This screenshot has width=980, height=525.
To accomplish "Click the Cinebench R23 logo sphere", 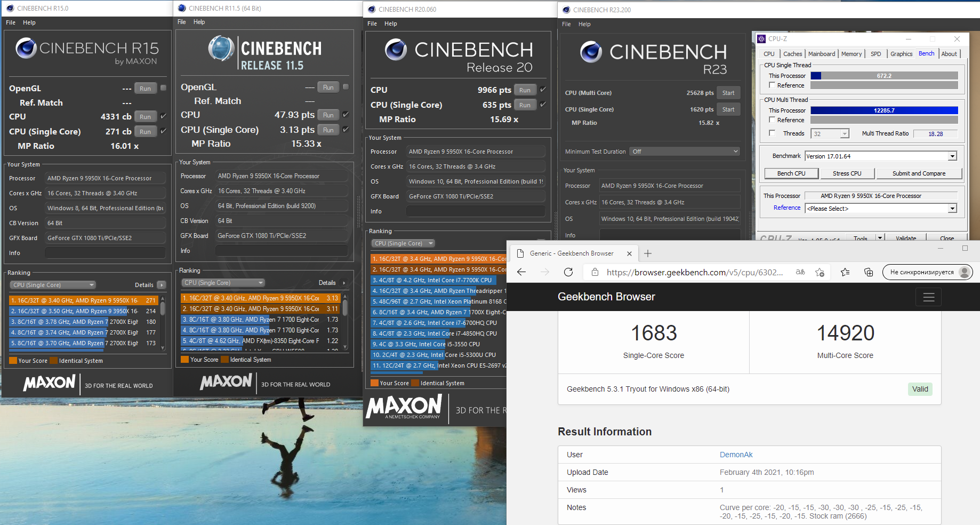I will click(x=591, y=52).
